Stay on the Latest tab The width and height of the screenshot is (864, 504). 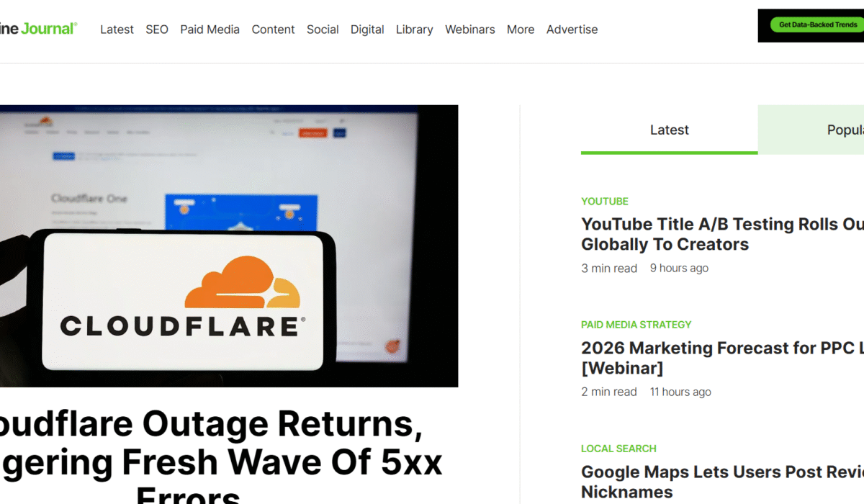pyautogui.click(x=669, y=130)
